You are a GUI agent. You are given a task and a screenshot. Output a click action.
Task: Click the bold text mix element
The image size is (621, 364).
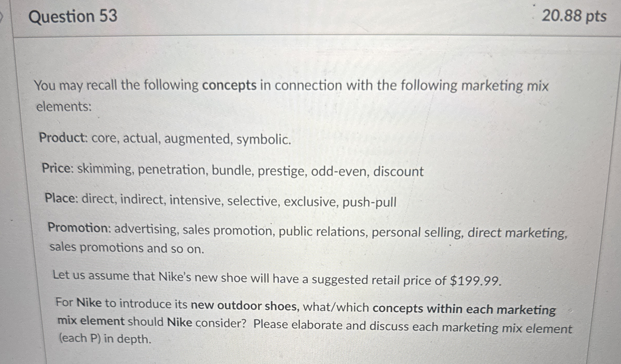click(91, 321)
